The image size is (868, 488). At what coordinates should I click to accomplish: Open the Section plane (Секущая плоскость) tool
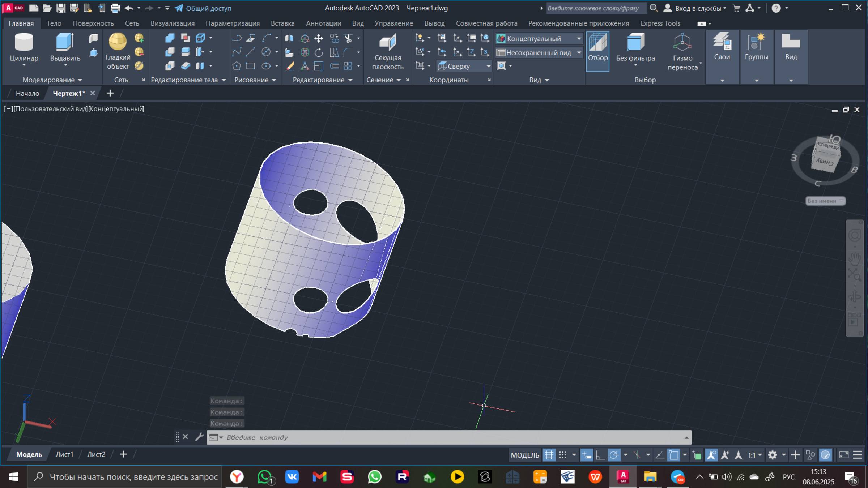387,43
